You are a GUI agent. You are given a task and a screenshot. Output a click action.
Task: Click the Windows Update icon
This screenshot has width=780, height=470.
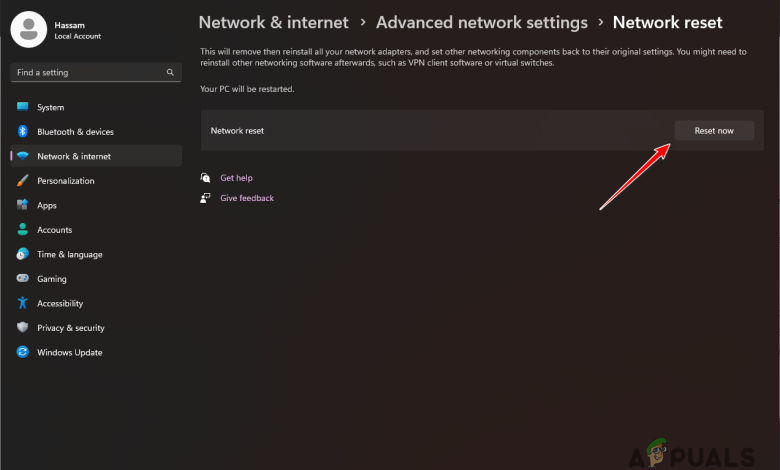(22, 352)
